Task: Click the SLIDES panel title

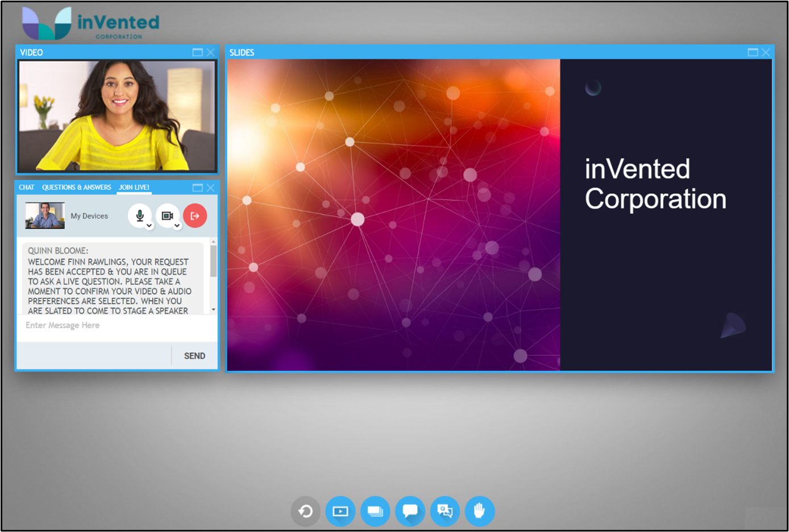Action: pos(242,52)
